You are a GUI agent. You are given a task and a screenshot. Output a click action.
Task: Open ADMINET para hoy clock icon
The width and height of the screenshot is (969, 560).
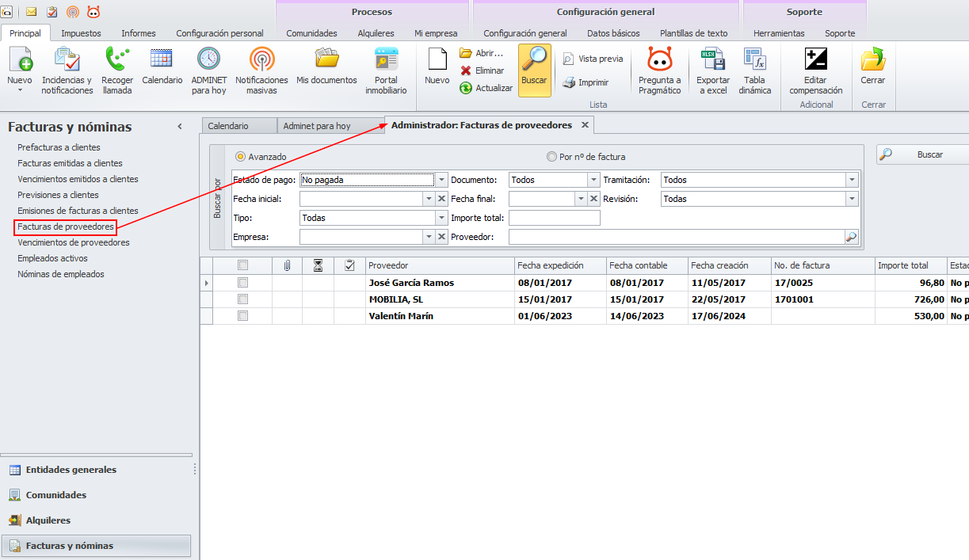pyautogui.click(x=209, y=60)
